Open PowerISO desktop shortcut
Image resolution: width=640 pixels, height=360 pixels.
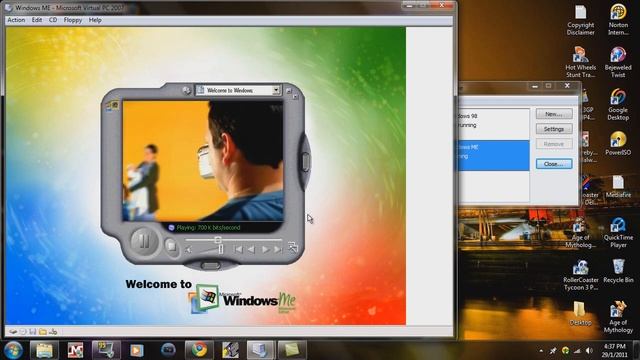pos(618,144)
